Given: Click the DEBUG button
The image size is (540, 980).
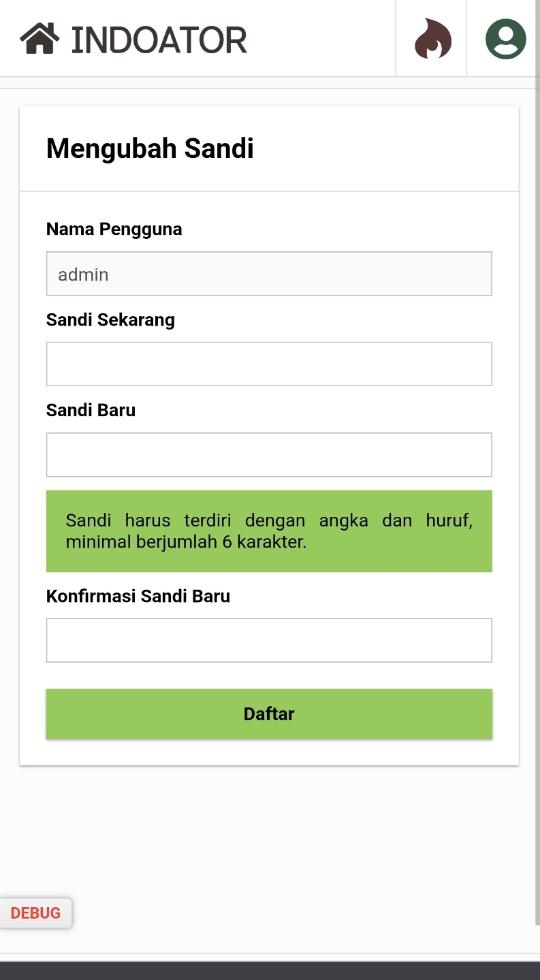Looking at the screenshot, I should (35, 913).
